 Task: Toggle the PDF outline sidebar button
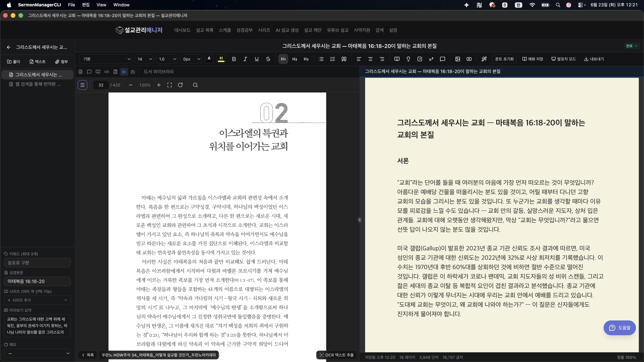[83, 85]
